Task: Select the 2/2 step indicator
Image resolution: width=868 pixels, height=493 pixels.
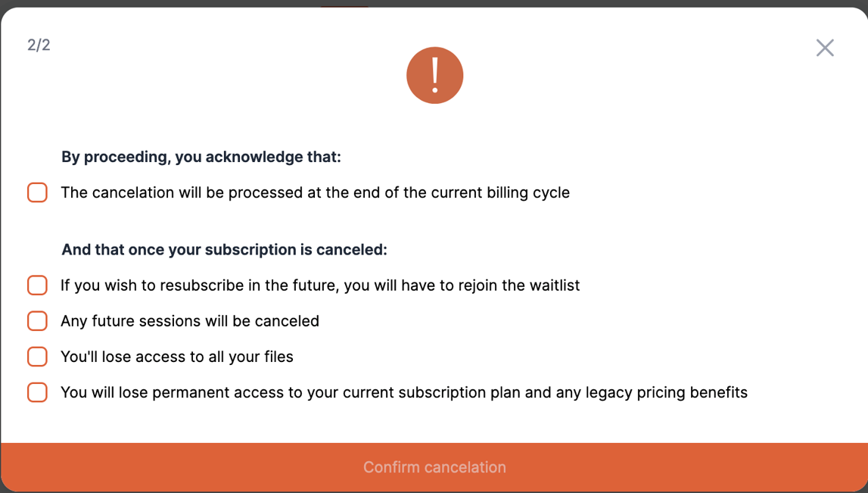Action: (39, 45)
